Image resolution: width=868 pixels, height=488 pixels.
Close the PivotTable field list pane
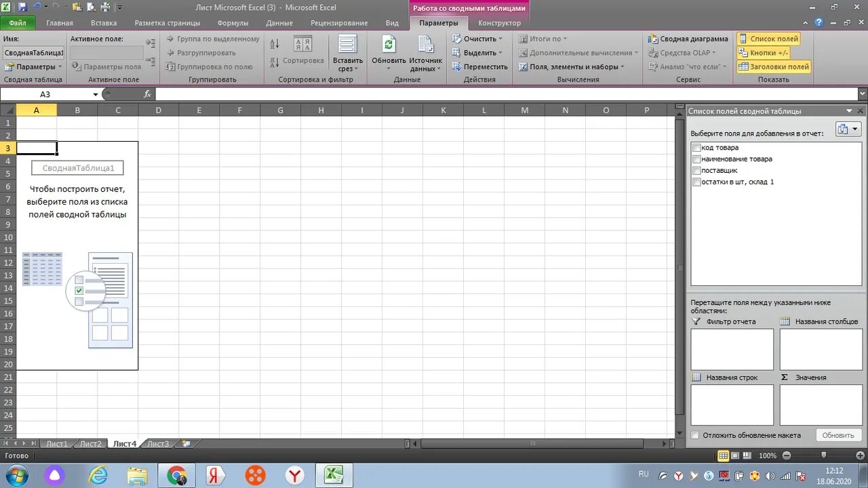tap(861, 110)
